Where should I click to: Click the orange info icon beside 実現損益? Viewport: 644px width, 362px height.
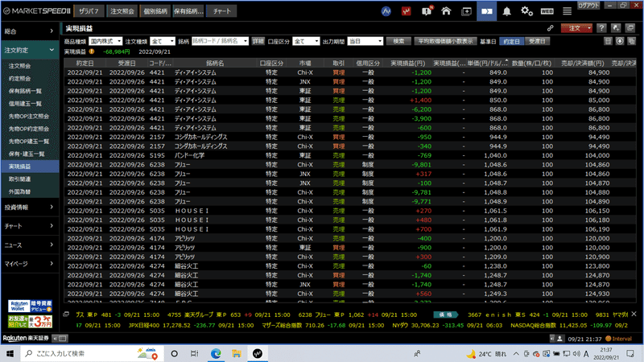click(92, 51)
